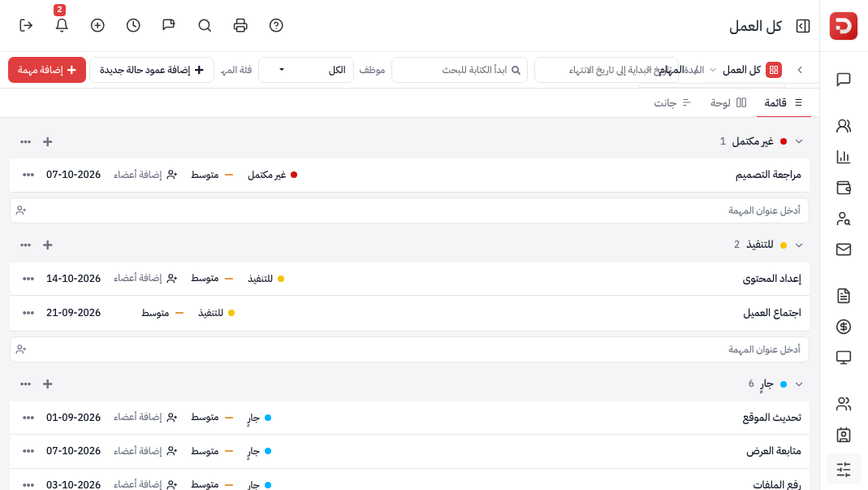Screen dimensions: 868x490
Task: Click date 21-09-2026 on اجتماع العميل
Action: (x=74, y=313)
